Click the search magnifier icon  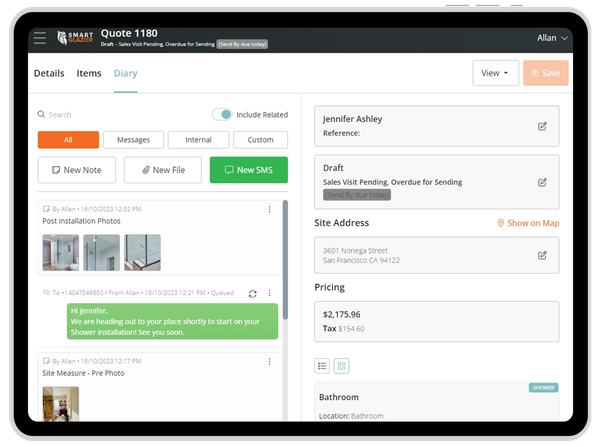[x=41, y=114]
